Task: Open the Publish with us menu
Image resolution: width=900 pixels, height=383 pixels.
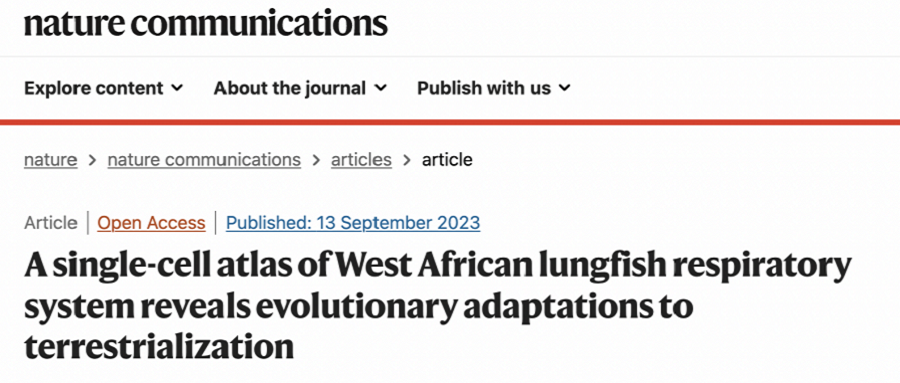Action: (x=494, y=88)
